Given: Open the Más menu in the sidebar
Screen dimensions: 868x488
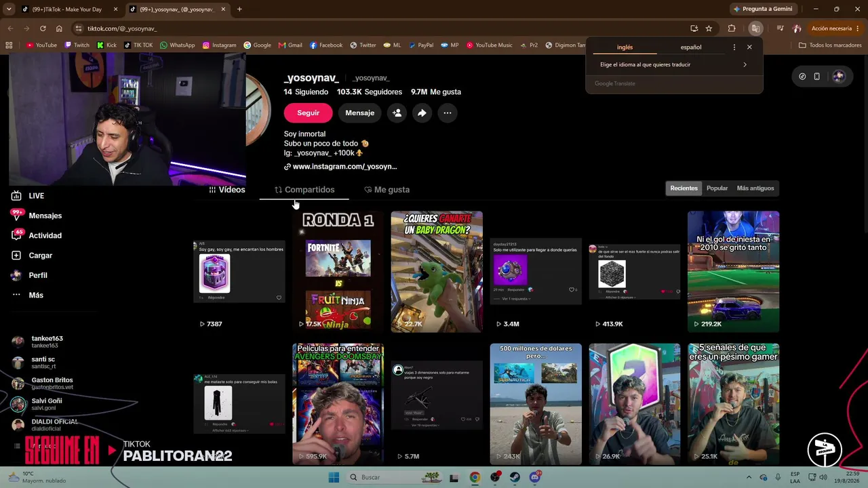Looking at the screenshot, I should 27,295.
